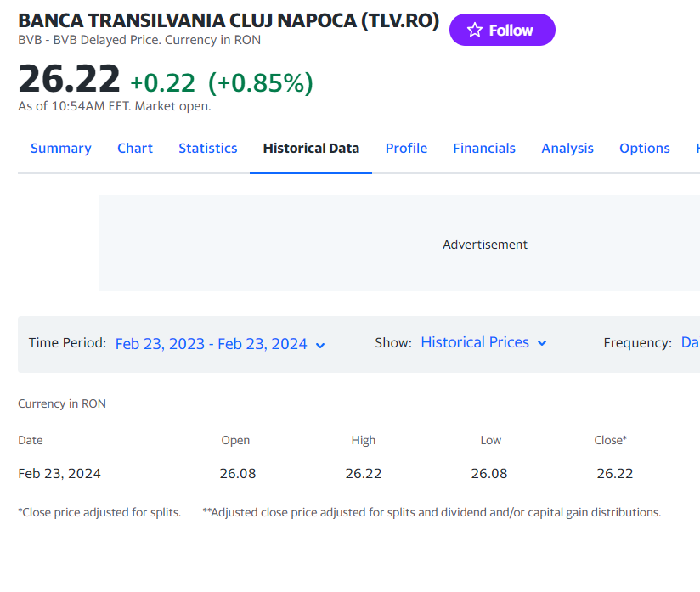The image size is (700, 592).
Task: Switch to the Chart tab
Action: click(x=135, y=148)
